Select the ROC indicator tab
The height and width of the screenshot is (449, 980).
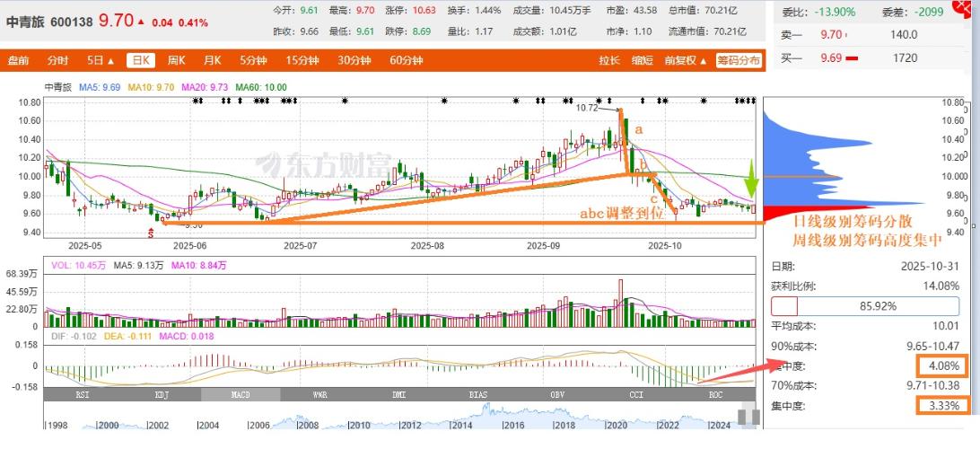pyautogui.click(x=715, y=394)
